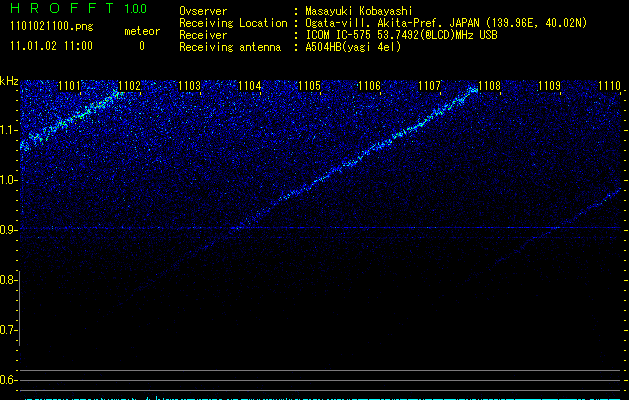
Task: Click the antenna value A504HB(yagi 4el)
Action: (353, 47)
